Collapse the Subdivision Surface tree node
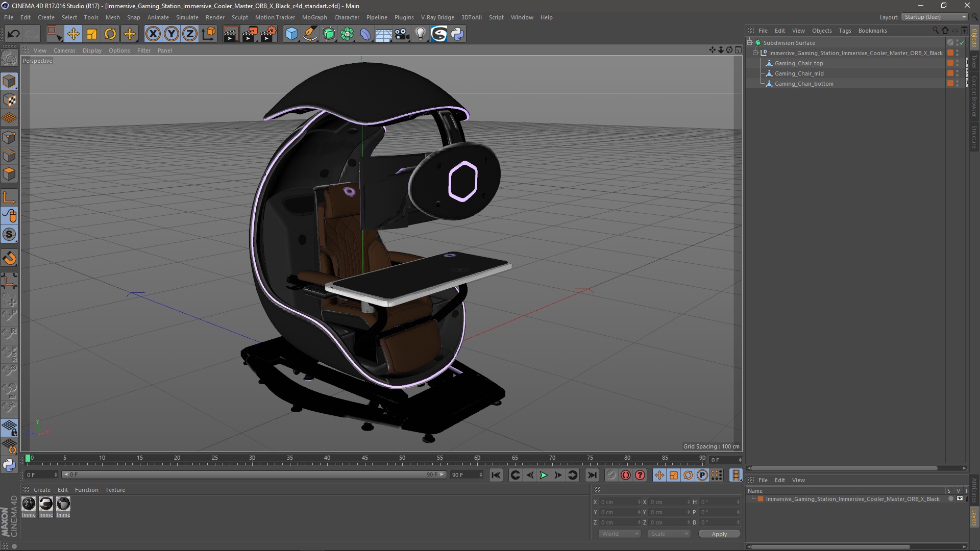This screenshot has width=980, height=551. tap(750, 43)
